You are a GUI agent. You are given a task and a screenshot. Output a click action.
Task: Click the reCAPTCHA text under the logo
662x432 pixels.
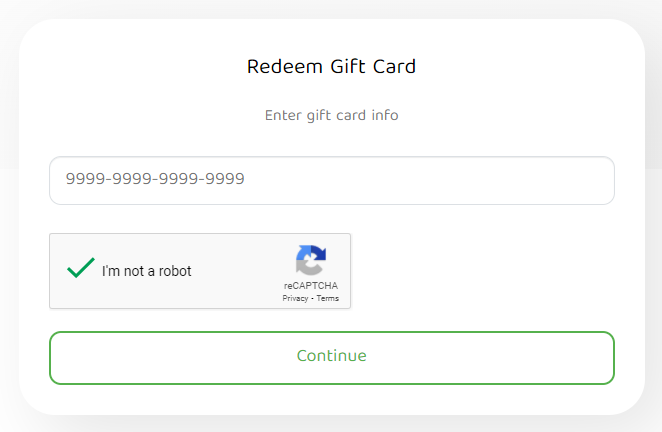point(310,286)
